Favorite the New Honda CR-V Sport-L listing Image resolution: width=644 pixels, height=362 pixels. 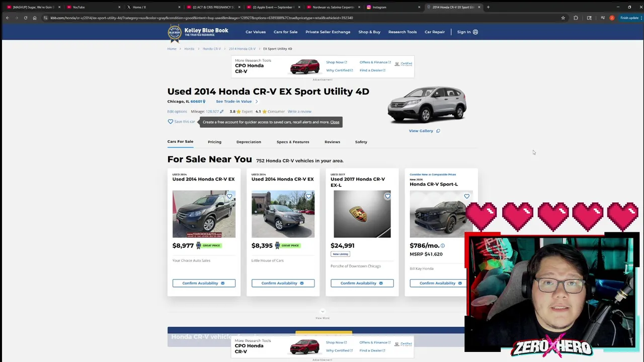click(466, 196)
